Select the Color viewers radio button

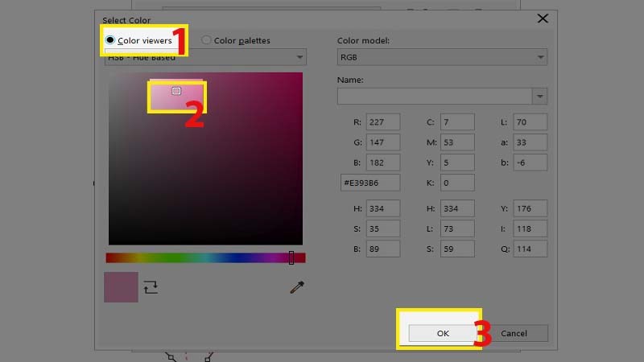coord(109,40)
